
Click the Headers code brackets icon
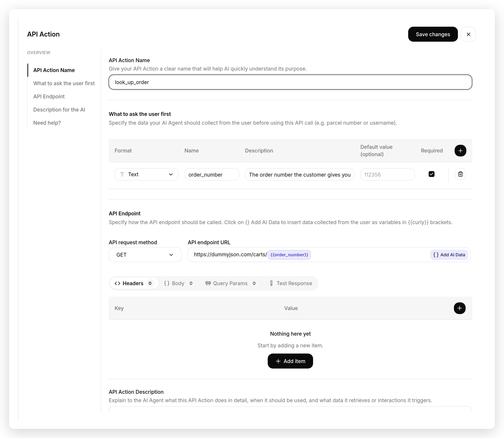coord(117,283)
